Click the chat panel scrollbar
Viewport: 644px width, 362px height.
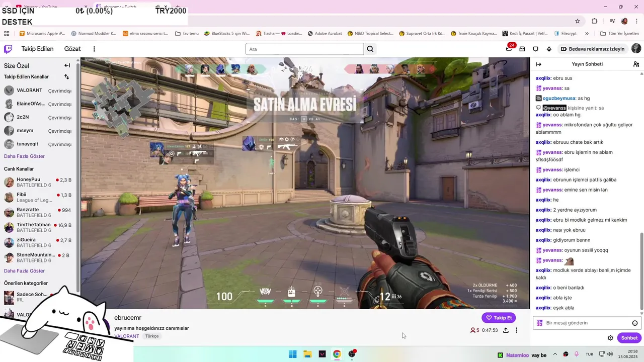point(641,271)
